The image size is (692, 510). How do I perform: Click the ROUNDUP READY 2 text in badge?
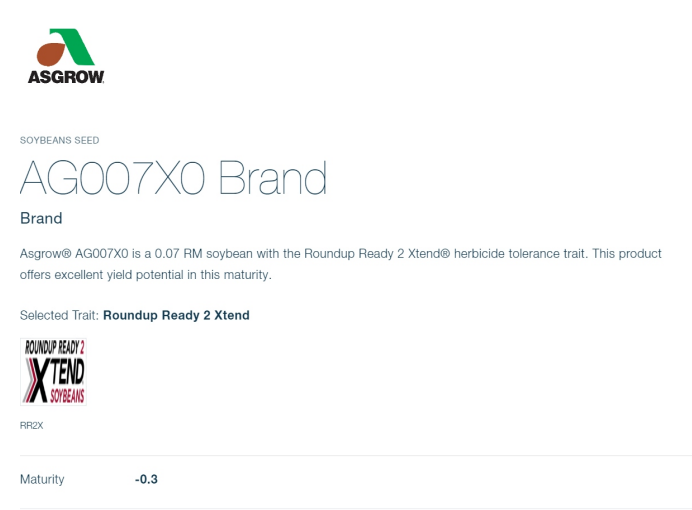pyautogui.click(x=54, y=347)
